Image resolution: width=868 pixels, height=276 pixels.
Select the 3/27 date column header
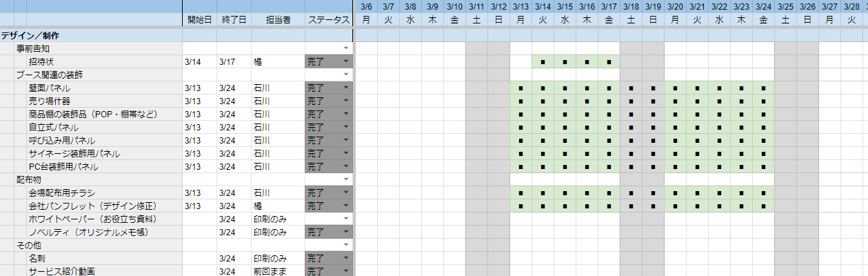829,7
